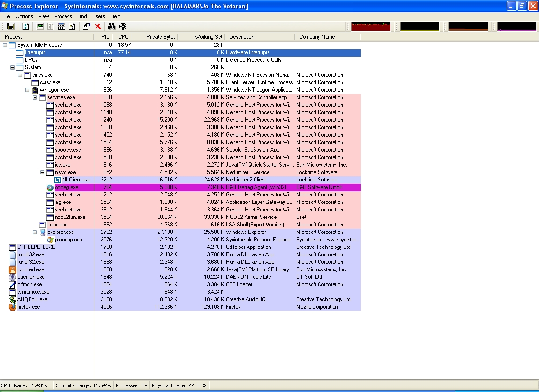The width and height of the screenshot is (539, 392).
Task: Collapse the nlsvc.exe tree node
Action: coord(42,173)
